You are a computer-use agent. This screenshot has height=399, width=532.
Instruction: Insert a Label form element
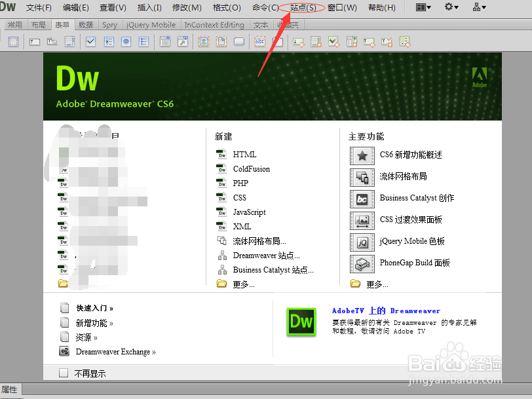point(260,42)
